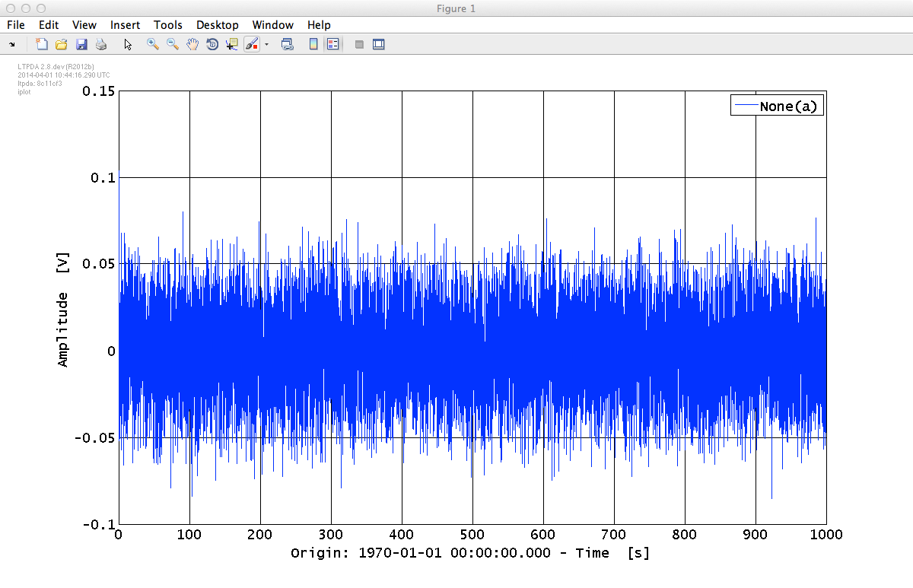Click the Link Plot icon
The image size is (913, 588).
[288, 45]
